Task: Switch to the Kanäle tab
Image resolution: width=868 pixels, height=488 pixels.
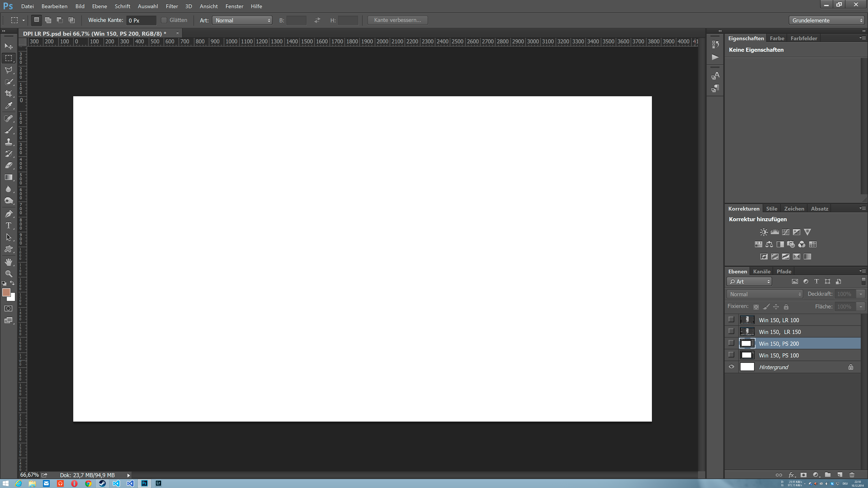Action: tap(762, 271)
